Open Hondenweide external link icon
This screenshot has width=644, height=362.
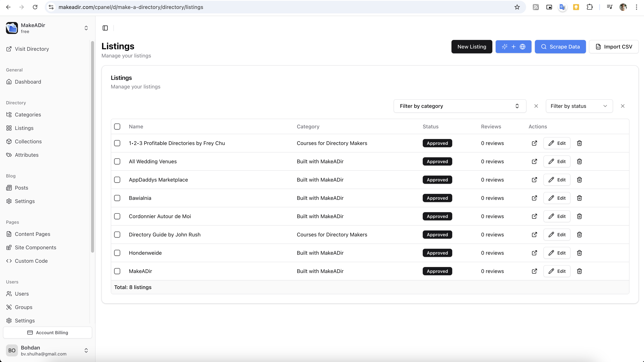click(x=534, y=253)
